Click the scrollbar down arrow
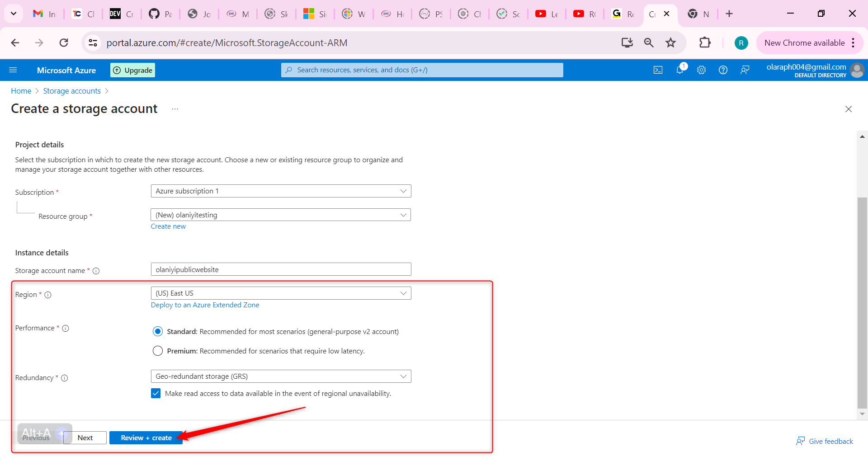The image size is (868, 461). tap(862, 414)
